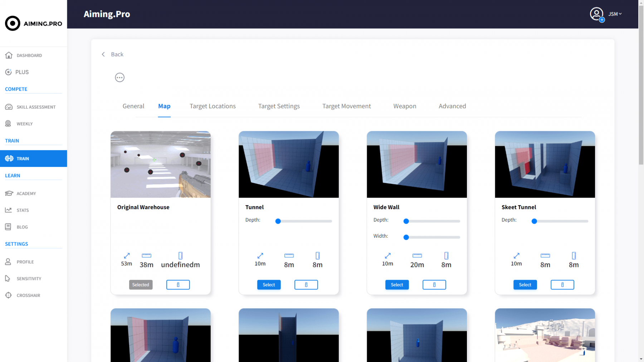644x362 pixels.
Task: Select the Skeet Tunnel map
Action: pyautogui.click(x=525, y=285)
